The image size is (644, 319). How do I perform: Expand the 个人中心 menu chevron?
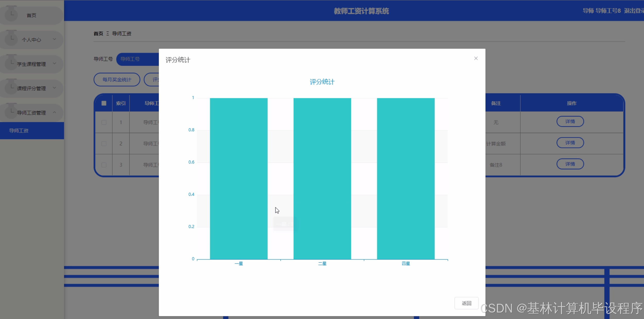tap(54, 39)
